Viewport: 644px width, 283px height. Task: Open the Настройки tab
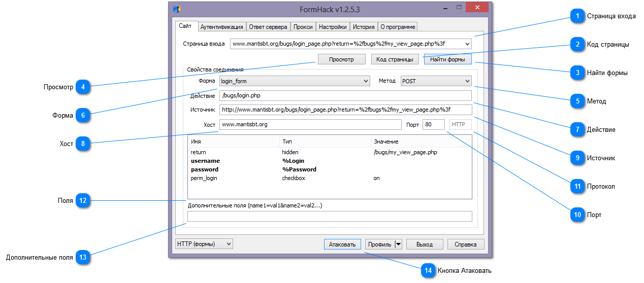point(333,27)
